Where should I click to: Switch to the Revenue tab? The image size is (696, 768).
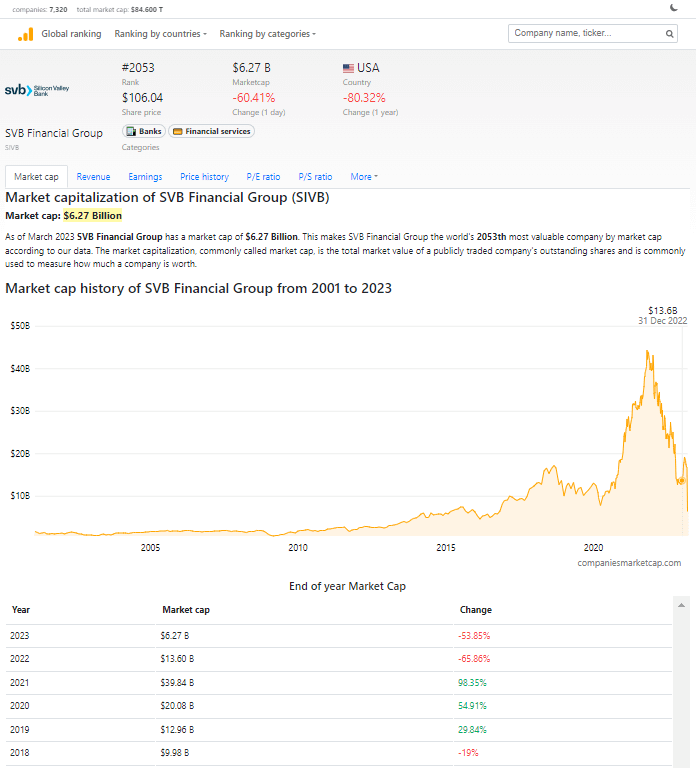coord(93,177)
